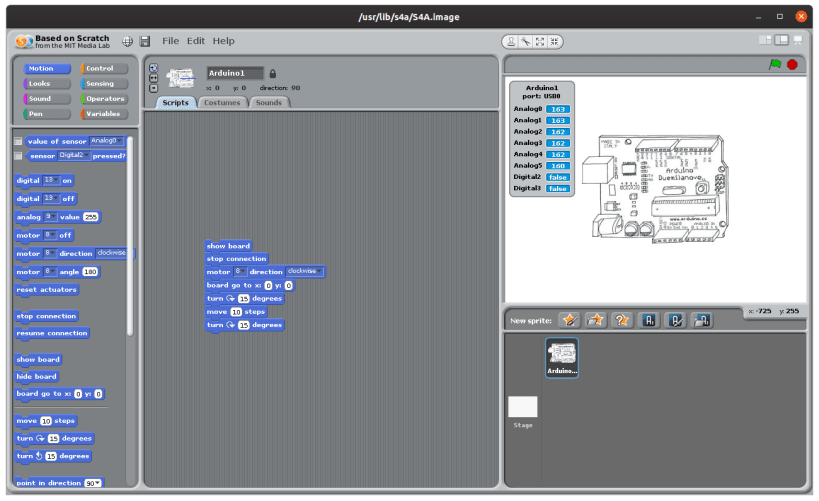This screenshot has height=501, width=819.
Task: Select the Pen block category
Action: [x=47, y=114]
